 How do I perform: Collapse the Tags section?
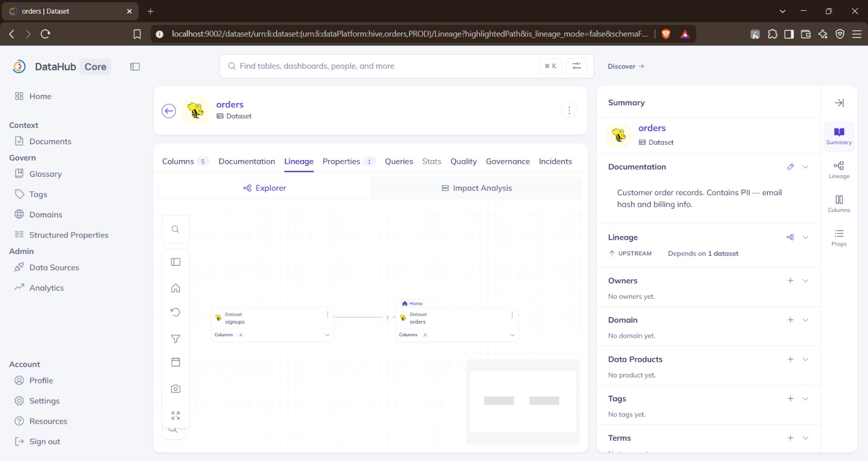click(806, 399)
